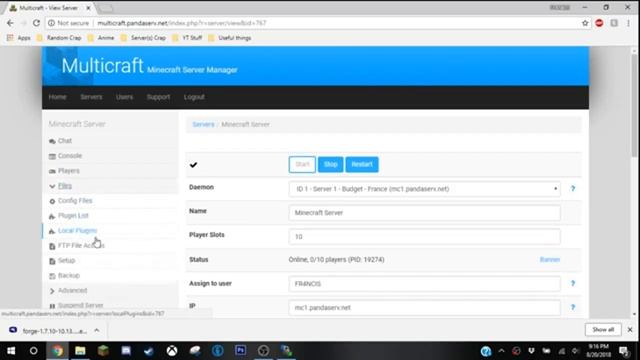Screen dimensions: 640x360
Task: Click the Assign to user help icon
Action: 573,283
